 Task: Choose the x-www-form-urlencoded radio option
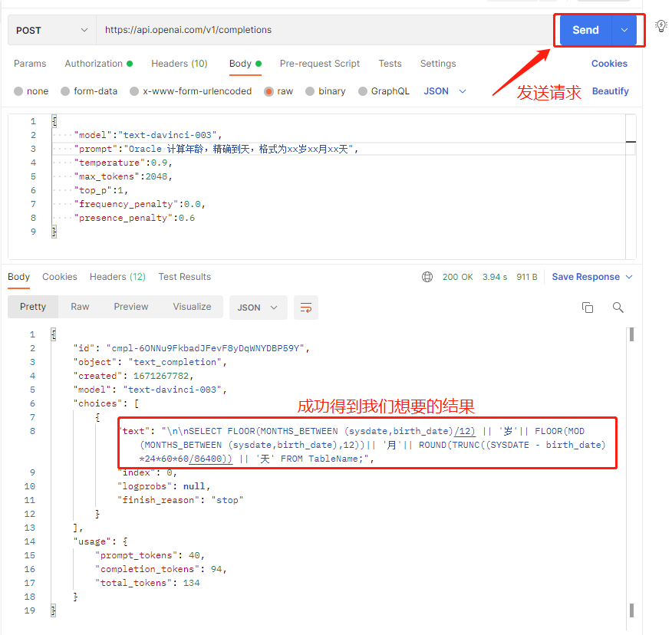coord(135,91)
